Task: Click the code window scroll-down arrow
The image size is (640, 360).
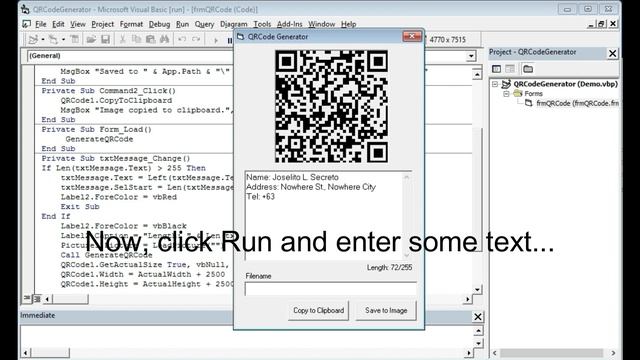Action: pyautogui.click(x=477, y=289)
